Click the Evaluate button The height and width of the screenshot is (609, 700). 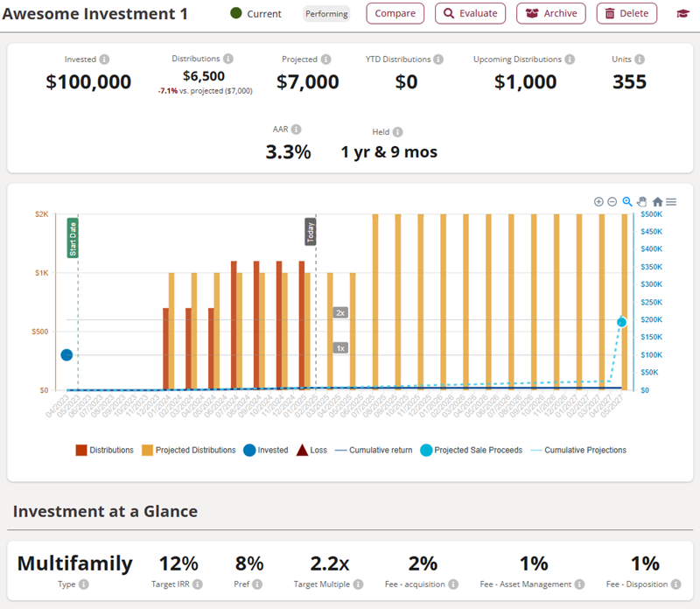tap(471, 14)
